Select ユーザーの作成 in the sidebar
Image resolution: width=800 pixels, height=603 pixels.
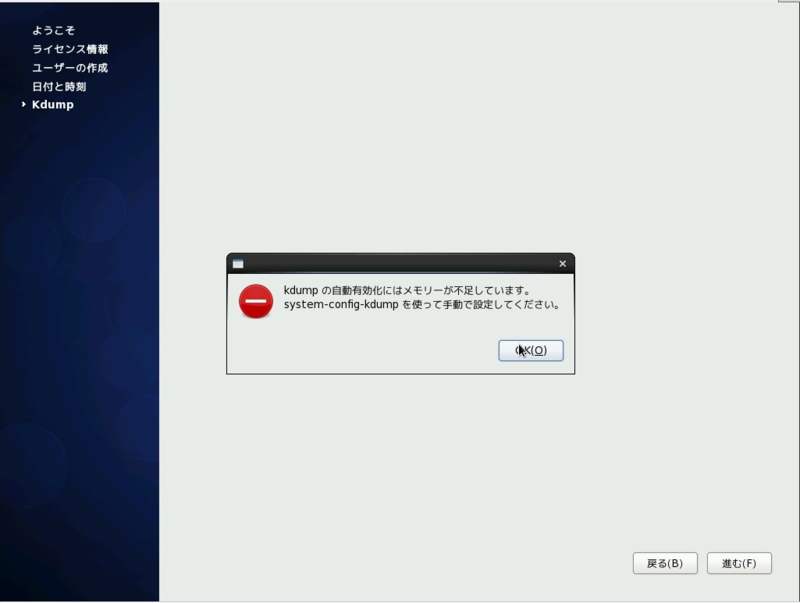pos(70,68)
